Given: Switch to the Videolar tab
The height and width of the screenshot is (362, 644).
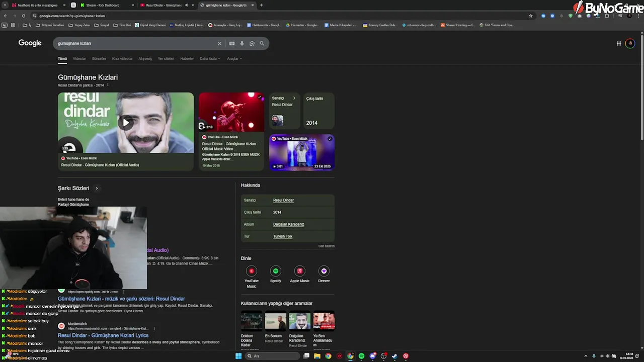Looking at the screenshot, I should 79,58.
